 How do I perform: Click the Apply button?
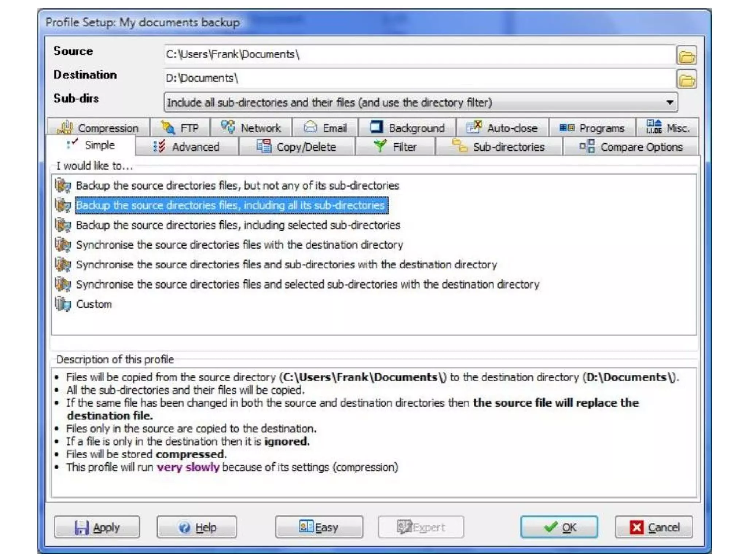click(97, 527)
